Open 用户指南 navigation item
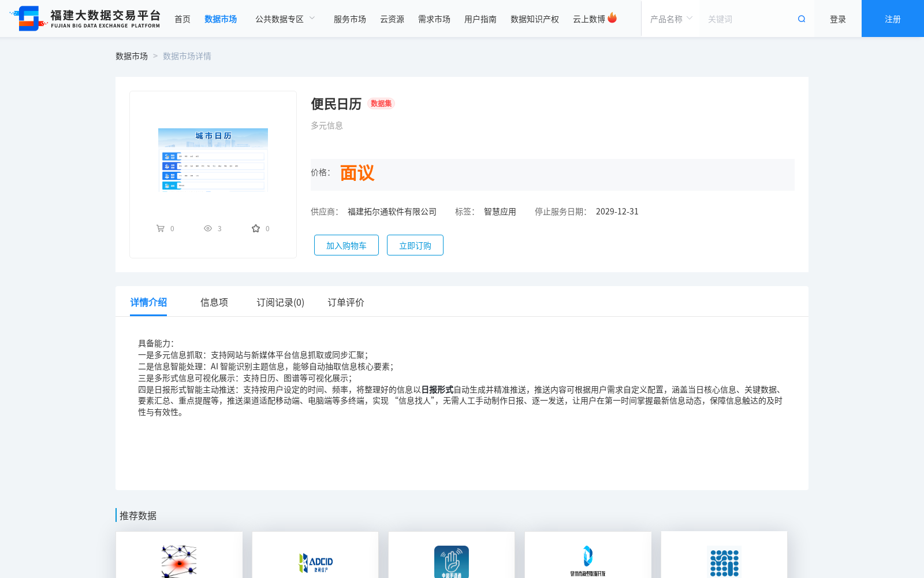Screen dimensions: 924x578 [x=480, y=19]
